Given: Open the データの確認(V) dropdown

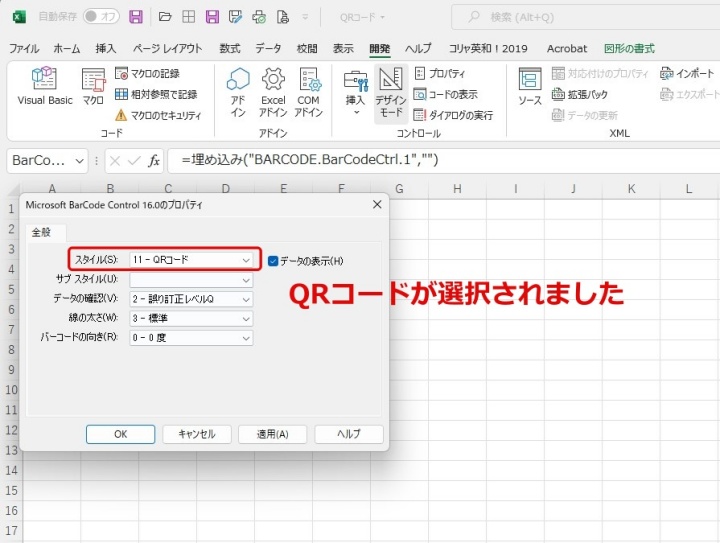Looking at the screenshot, I should click(x=191, y=299).
